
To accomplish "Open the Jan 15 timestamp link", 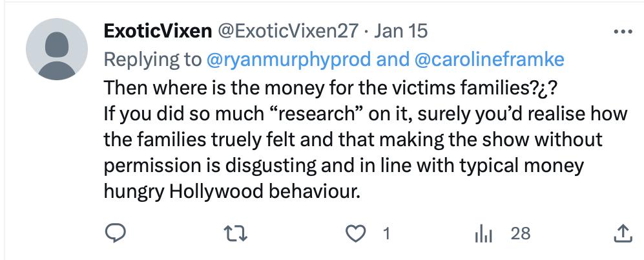I will point(401,30).
